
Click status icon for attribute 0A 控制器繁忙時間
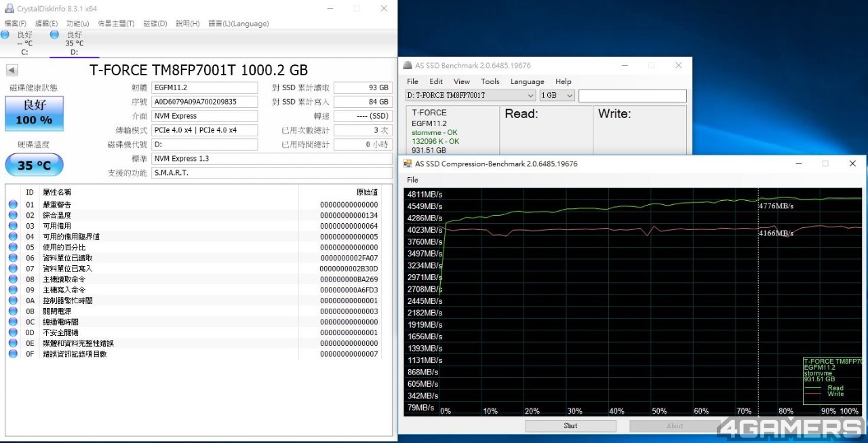[x=13, y=301]
